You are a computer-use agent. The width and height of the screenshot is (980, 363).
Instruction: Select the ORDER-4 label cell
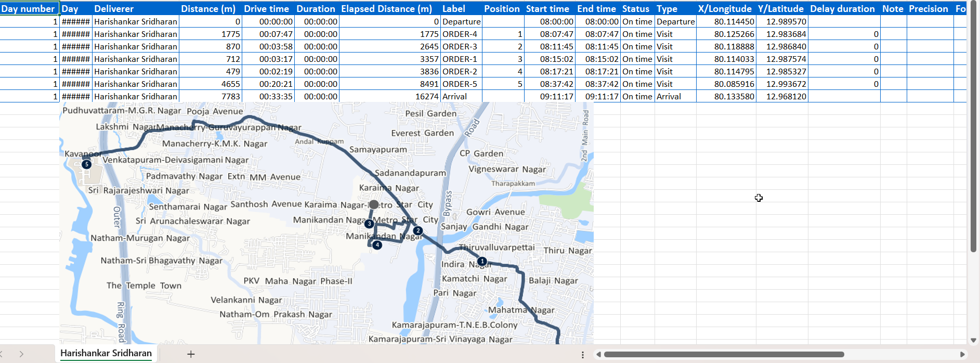point(461,34)
